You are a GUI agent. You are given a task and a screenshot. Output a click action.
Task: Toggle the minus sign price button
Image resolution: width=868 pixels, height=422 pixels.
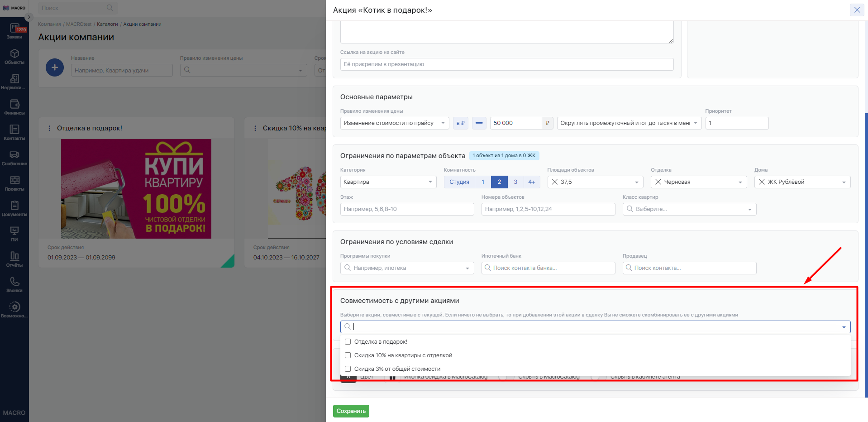pyautogui.click(x=479, y=123)
